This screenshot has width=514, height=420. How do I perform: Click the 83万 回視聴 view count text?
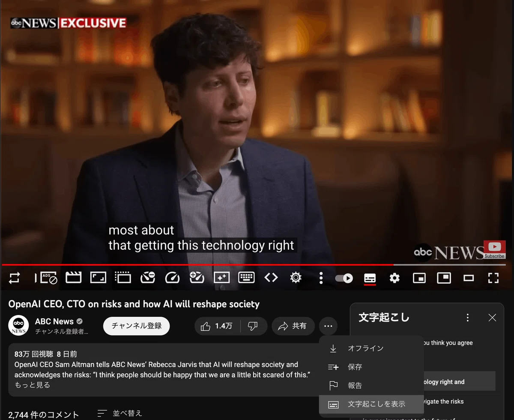point(34,354)
